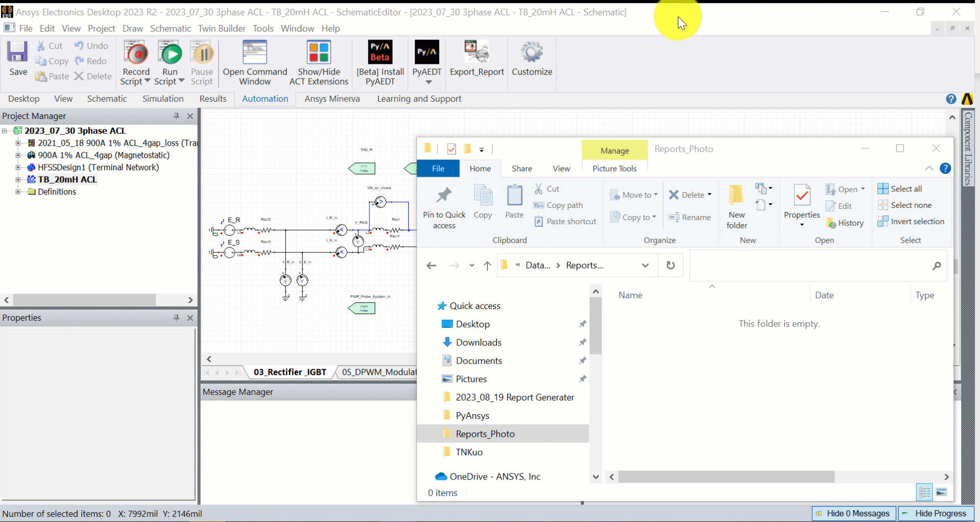
Task: Click the Record Script icon
Action: 136,54
